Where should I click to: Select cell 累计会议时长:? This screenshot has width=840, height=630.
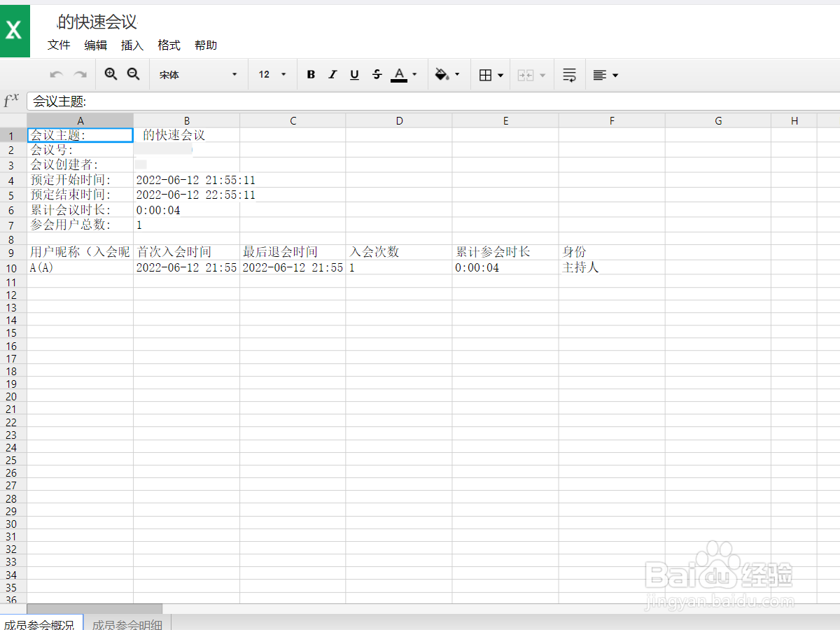point(80,210)
